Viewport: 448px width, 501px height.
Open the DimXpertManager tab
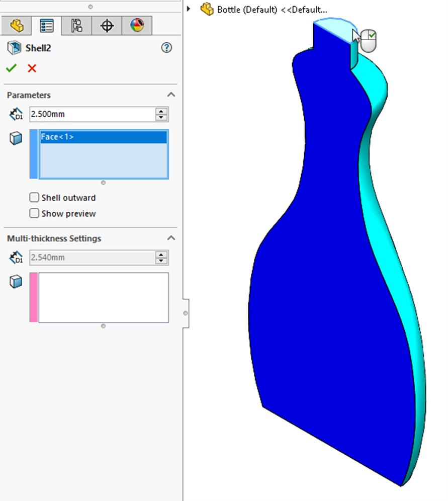click(107, 26)
